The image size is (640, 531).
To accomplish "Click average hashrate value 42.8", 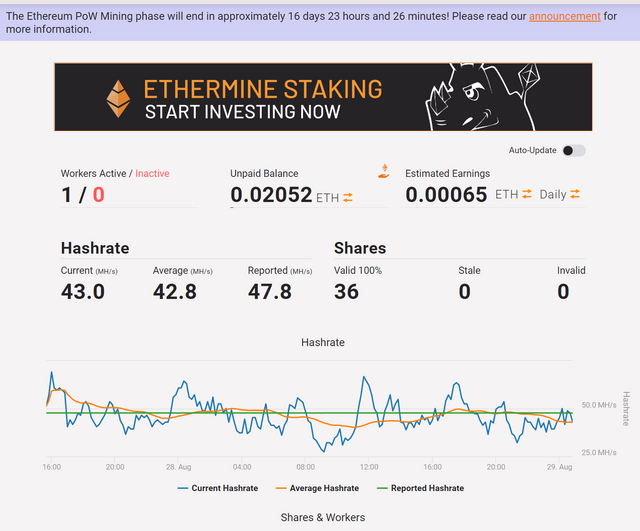I will point(175,292).
